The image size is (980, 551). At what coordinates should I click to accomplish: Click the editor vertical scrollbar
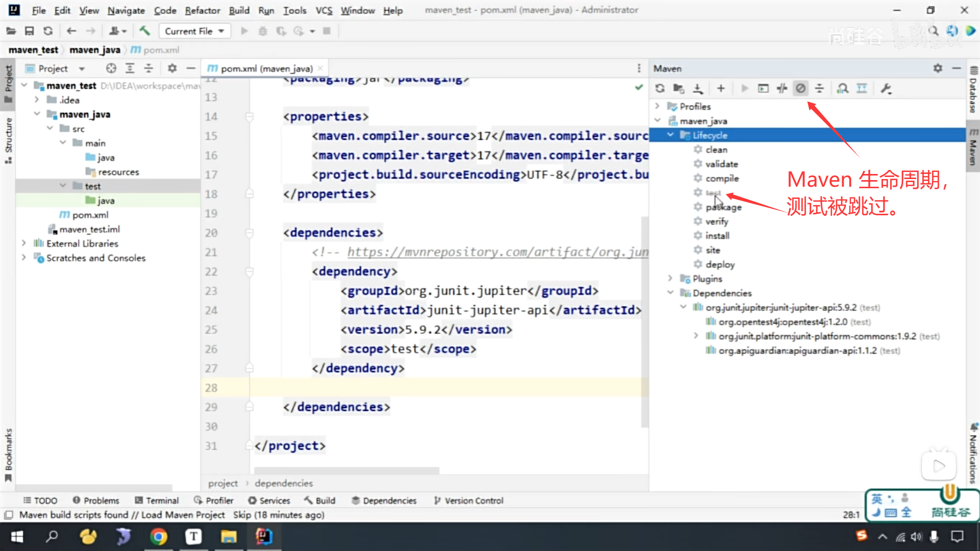pyautogui.click(x=645, y=321)
